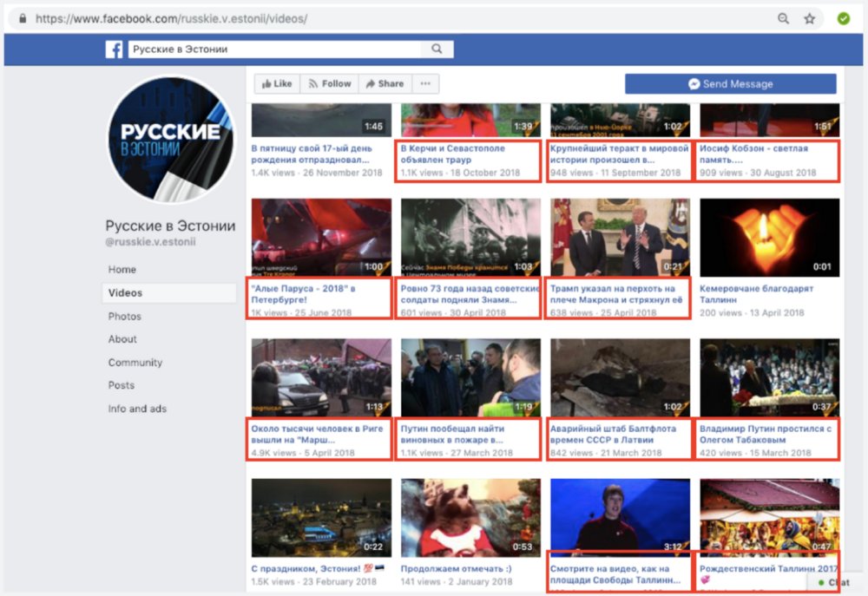Viewport: 868px width, 596px height.
Task: Click the padlock icon in address bar
Action: [x=23, y=19]
